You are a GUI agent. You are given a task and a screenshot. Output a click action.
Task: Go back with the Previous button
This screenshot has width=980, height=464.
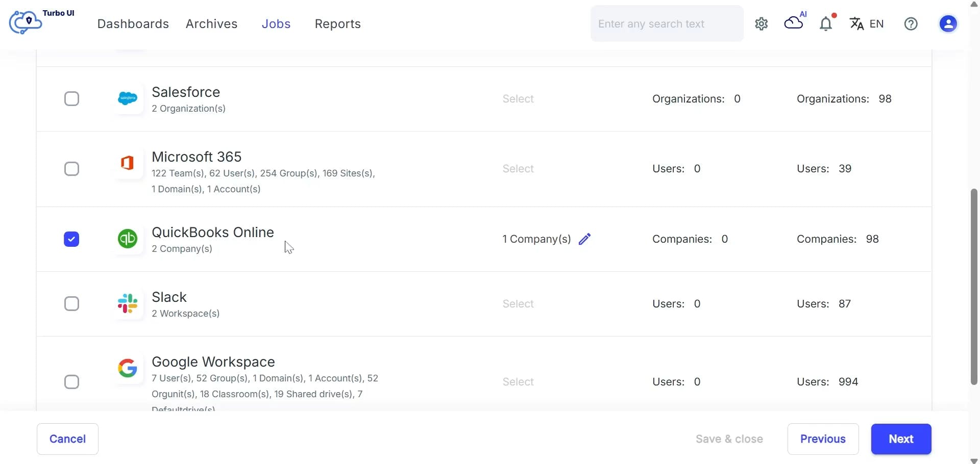click(823, 439)
